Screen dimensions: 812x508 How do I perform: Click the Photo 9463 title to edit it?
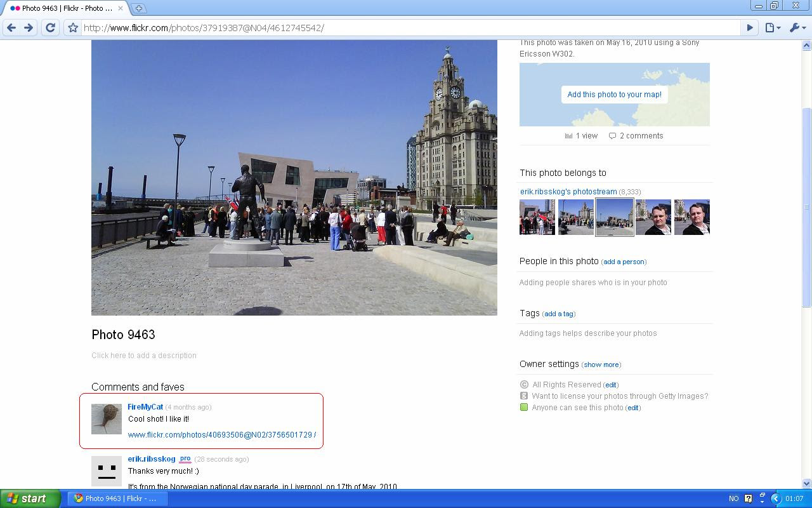[123, 335]
